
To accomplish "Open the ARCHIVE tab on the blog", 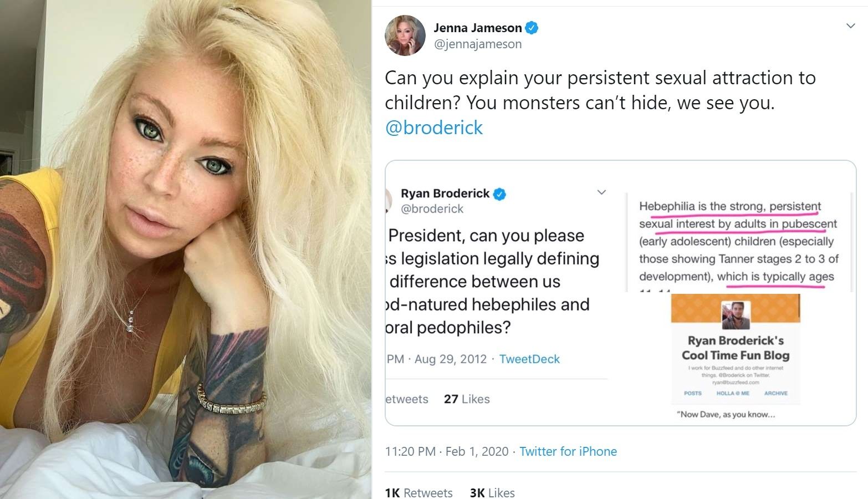I will [775, 393].
